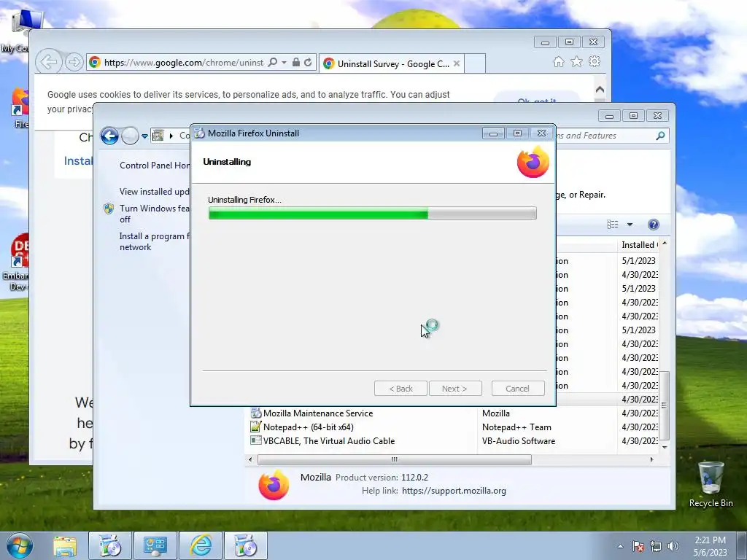The height and width of the screenshot is (560, 747).
Task: Click the Firefox uninstall progress bar
Action: (x=373, y=213)
